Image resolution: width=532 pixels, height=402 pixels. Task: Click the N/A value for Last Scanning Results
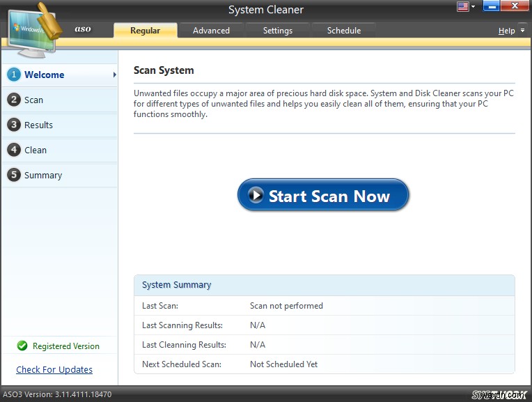click(258, 325)
